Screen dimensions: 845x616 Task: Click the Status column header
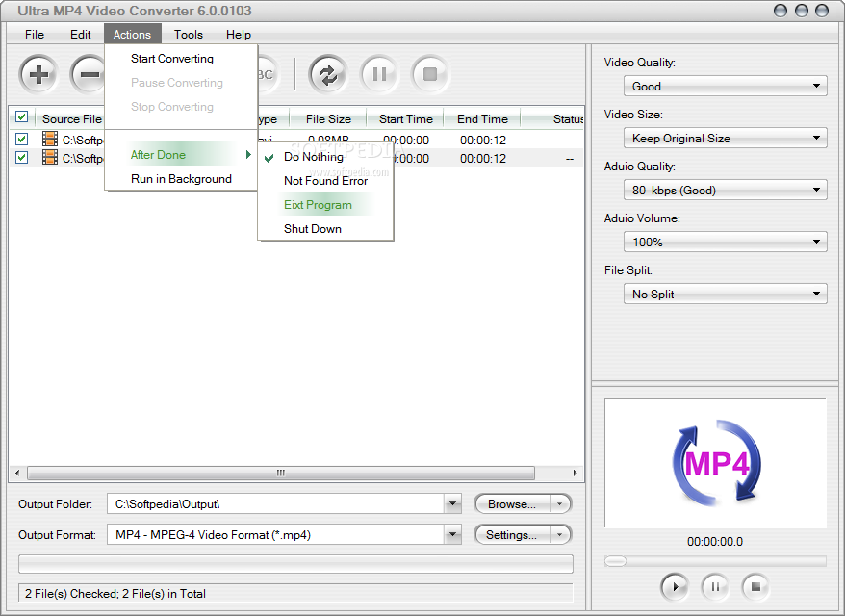click(553, 118)
